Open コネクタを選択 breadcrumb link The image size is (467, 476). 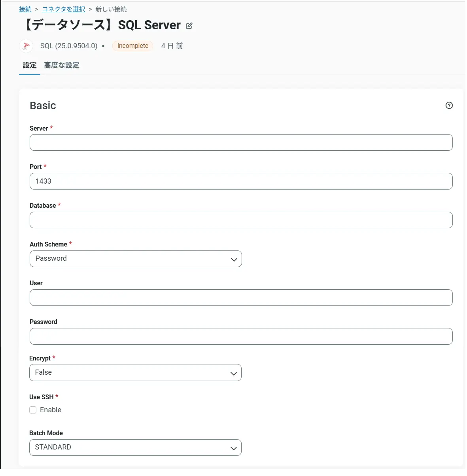[x=64, y=9]
